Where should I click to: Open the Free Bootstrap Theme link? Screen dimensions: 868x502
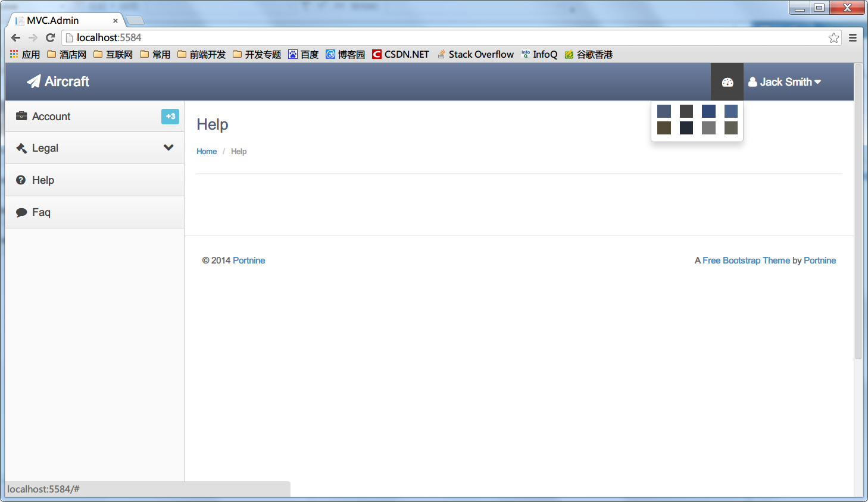(747, 261)
